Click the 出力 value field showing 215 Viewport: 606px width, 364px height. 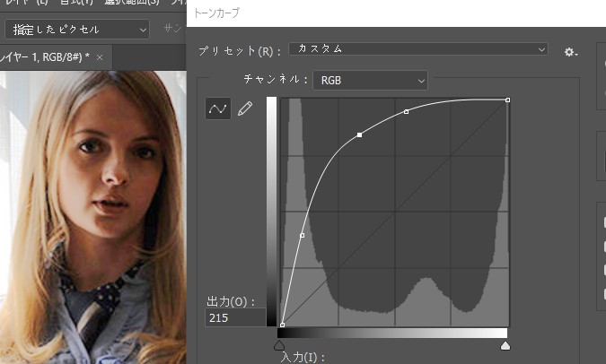click(x=233, y=317)
